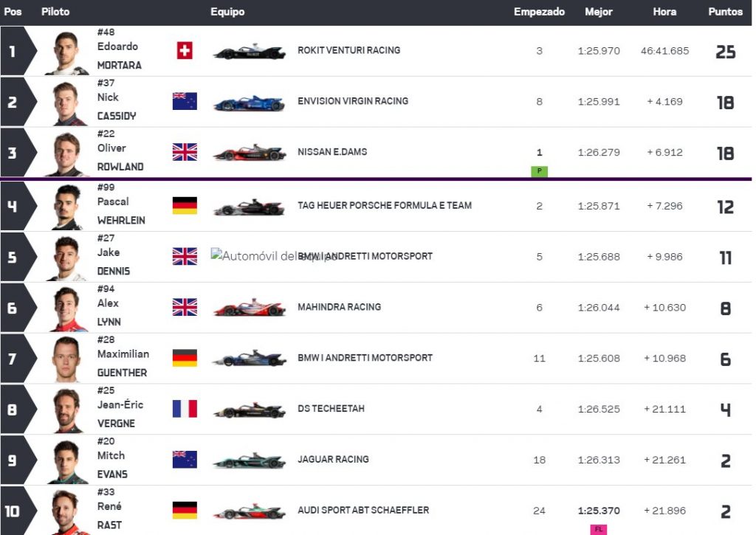Click the winning time 46:41.685
Image resolution: width=756 pixels, height=535 pixels.
coord(664,51)
